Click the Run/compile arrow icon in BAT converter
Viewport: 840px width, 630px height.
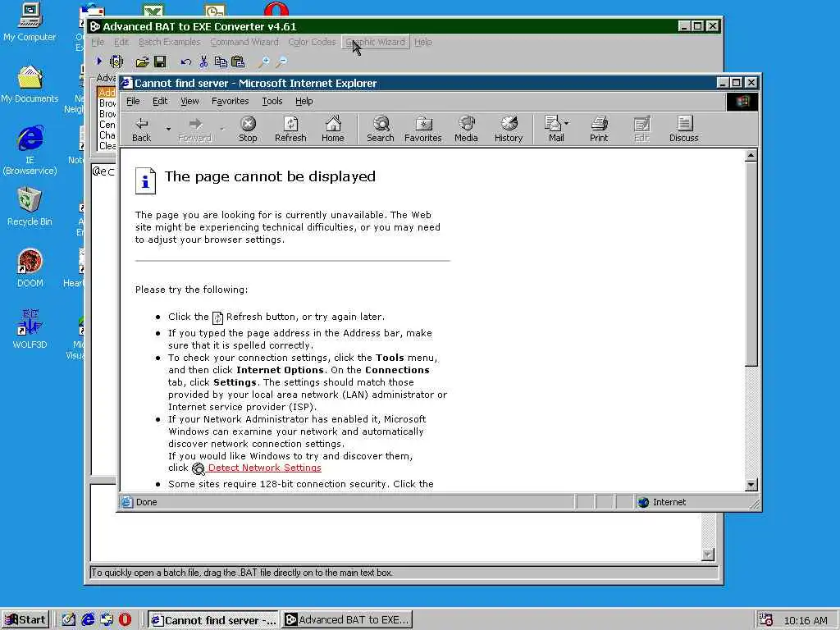coord(99,62)
